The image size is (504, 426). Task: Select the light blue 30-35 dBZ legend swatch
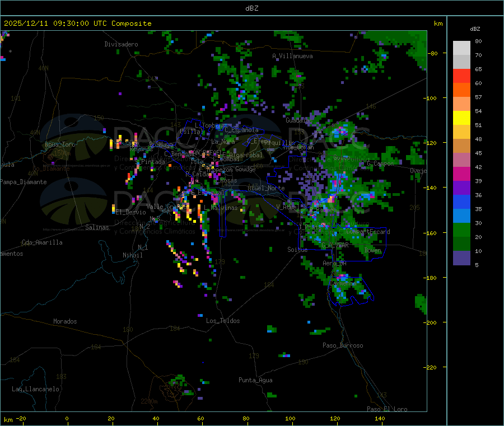(x=461, y=216)
